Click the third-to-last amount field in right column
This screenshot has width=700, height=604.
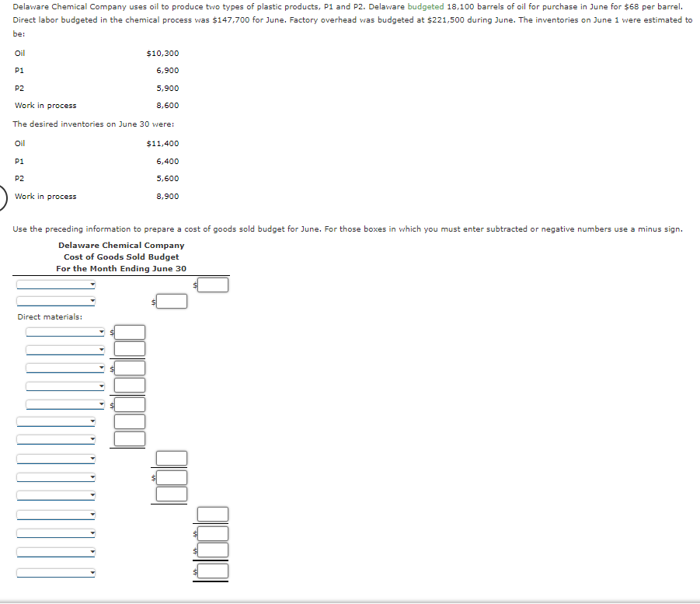[213, 533]
